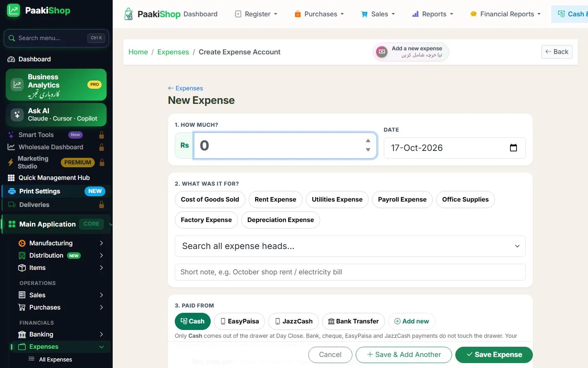Click the Wholesale Dashboard chart icon
Viewport: 588px width, 368px height.
(11, 147)
